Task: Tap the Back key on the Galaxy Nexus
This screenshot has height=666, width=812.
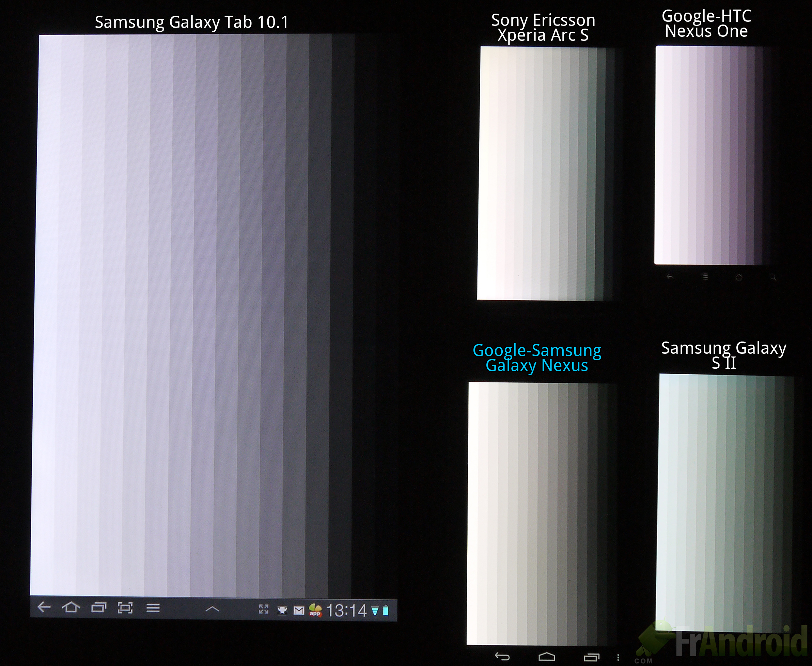Action: [502, 657]
